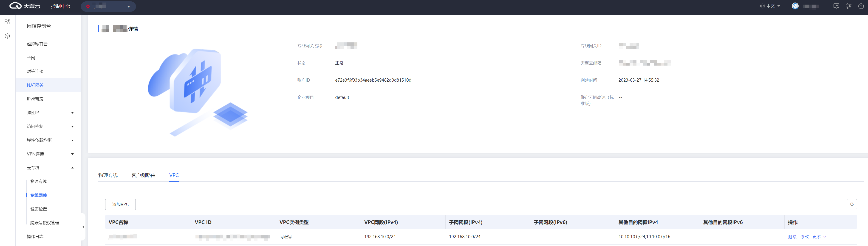This screenshot has height=246, width=868.
Task: Switch to the 物理专线 tab
Action: [x=108, y=175]
